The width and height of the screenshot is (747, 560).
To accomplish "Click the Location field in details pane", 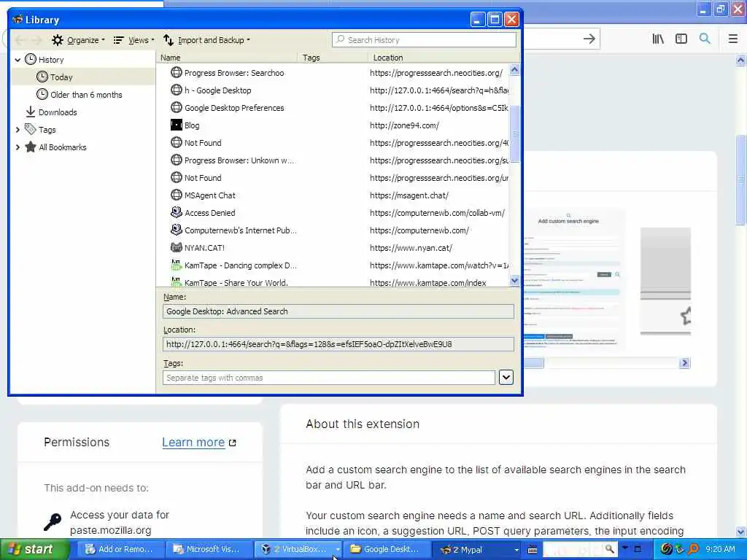I will [x=338, y=344].
